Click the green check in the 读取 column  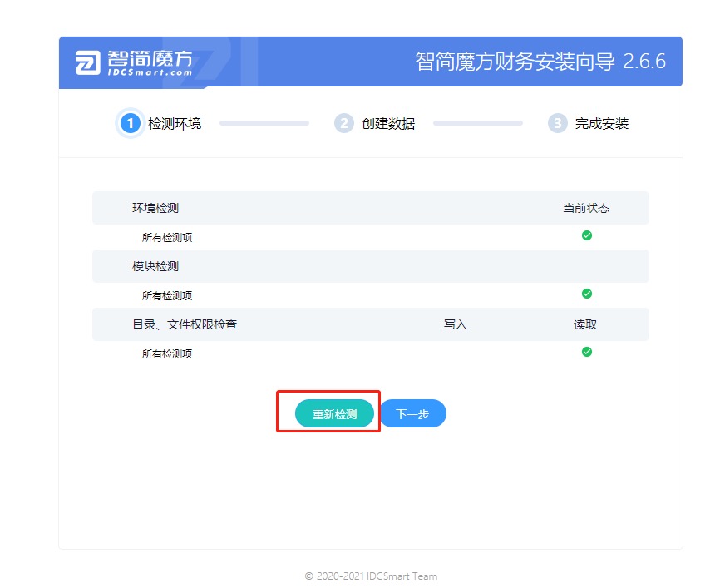click(x=587, y=352)
